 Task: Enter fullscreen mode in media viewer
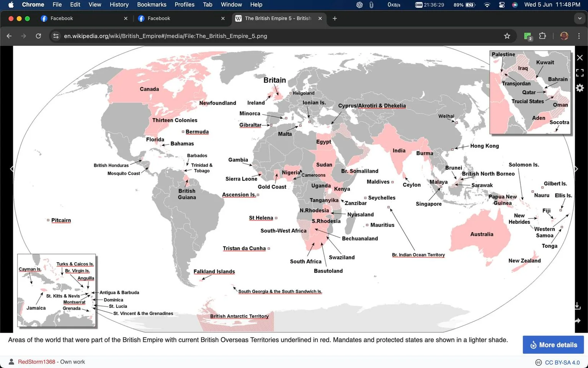click(x=580, y=73)
